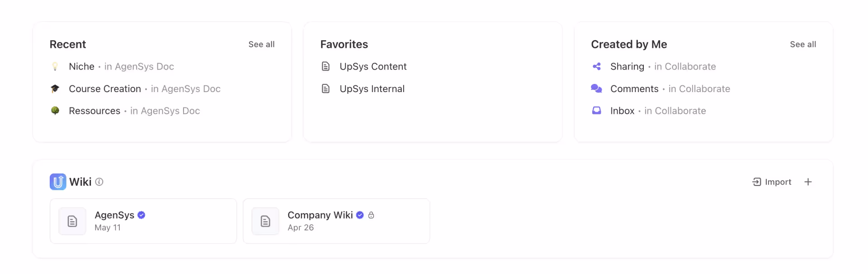The image size is (868, 274).
Task: Click the plus button to create a wiki
Action: pyautogui.click(x=808, y=181)
